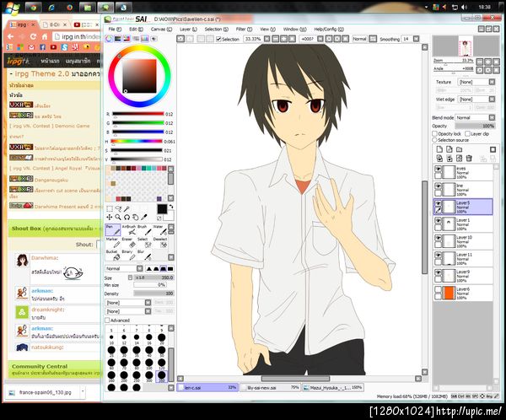
Task: Adjust the brush Density slider
Action: point(153,293)
